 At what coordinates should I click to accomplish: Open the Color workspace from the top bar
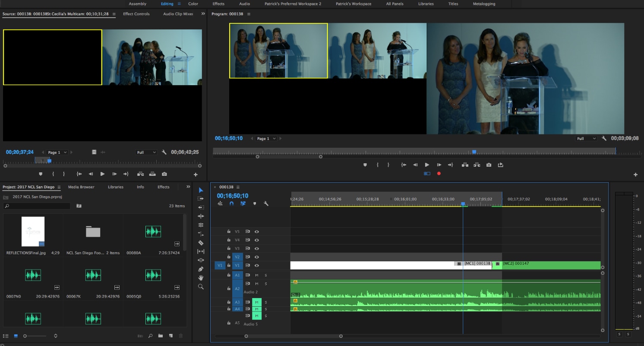click(193, 4)
